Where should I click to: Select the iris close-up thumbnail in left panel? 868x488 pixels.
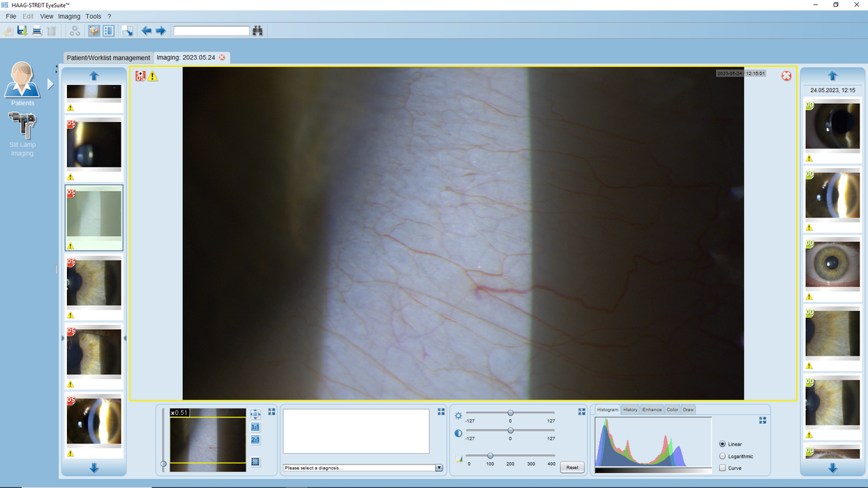pyautogui.click(x=93, y=283)
